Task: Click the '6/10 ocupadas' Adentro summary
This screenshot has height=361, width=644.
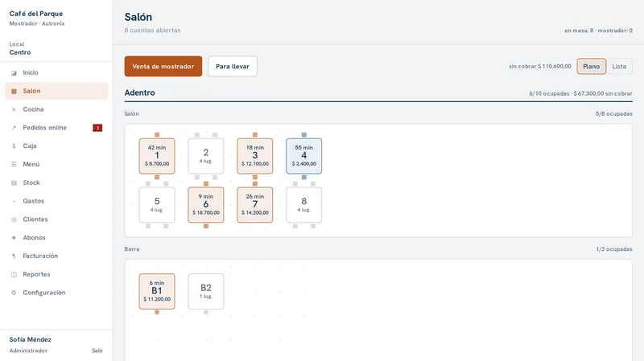Action: [580, 93]
